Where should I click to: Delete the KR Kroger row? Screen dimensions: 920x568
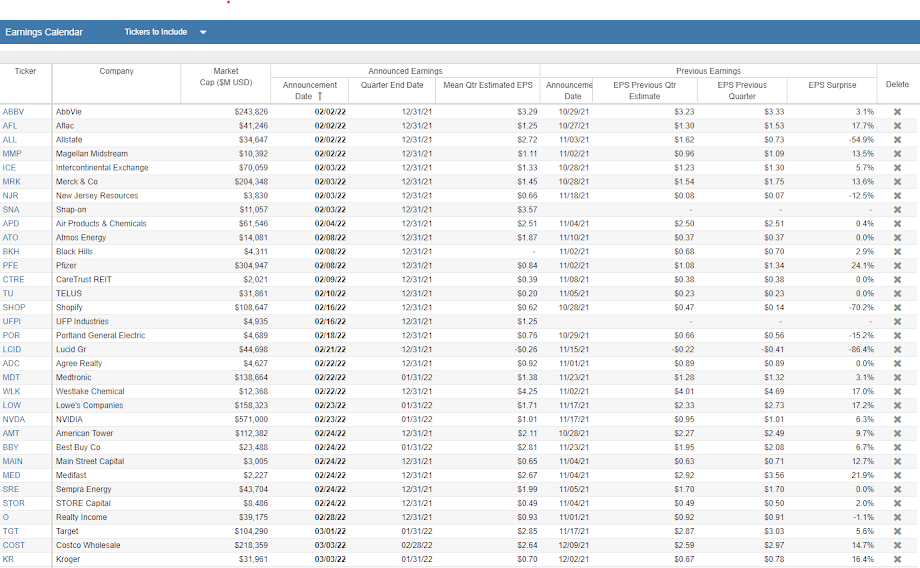point(897,560)
